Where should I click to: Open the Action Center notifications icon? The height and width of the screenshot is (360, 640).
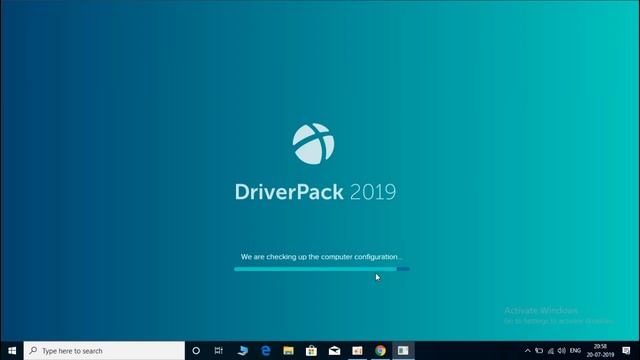[x=627, y=351]
